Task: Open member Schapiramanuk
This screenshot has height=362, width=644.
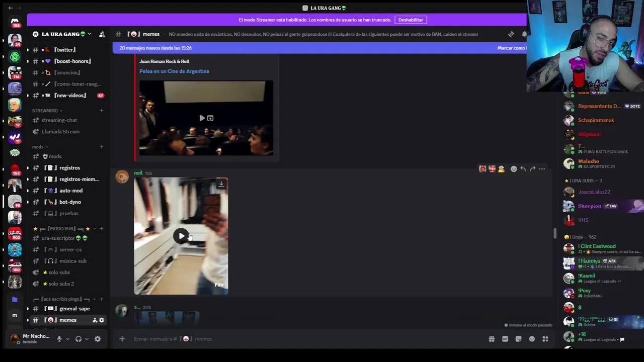Action: pyautogui.click(x=601, y=120)
